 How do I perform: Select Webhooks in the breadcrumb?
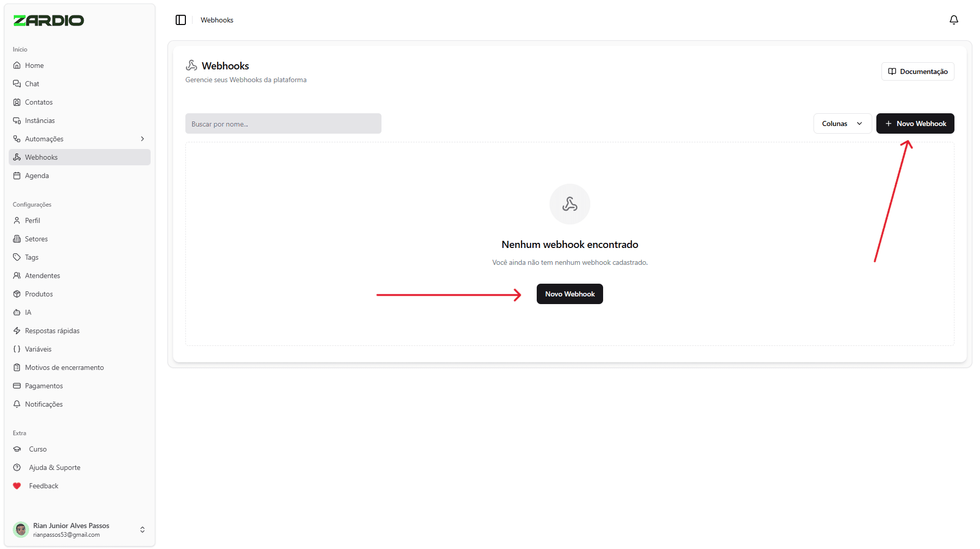(217, 20)
